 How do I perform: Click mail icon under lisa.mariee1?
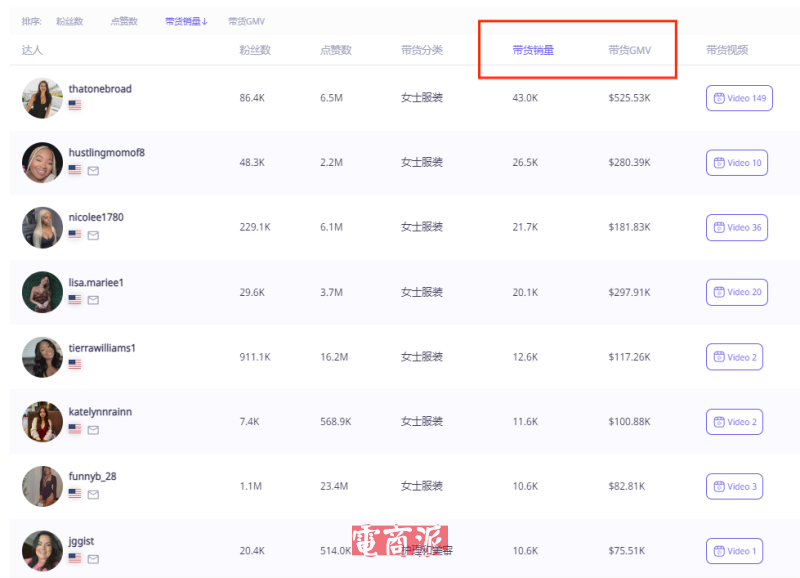(x=93, y=300)
